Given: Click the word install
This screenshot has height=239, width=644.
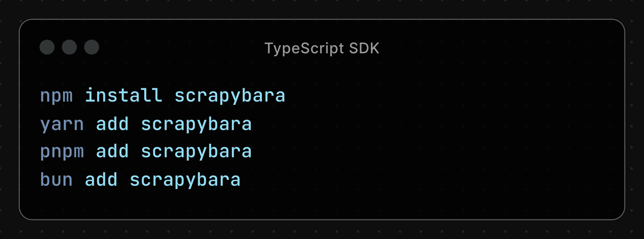Looking at the screenshot, I should (x=123, y=95).
